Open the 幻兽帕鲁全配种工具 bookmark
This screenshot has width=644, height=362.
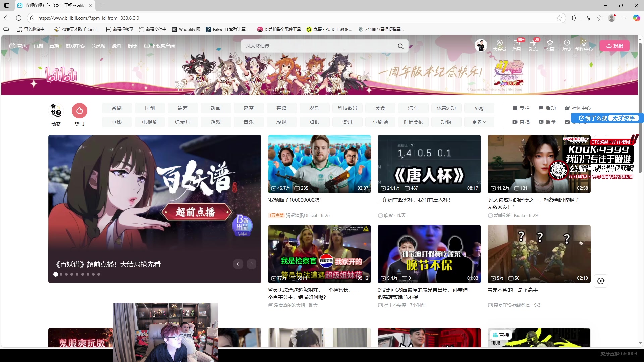click(279, 29)
